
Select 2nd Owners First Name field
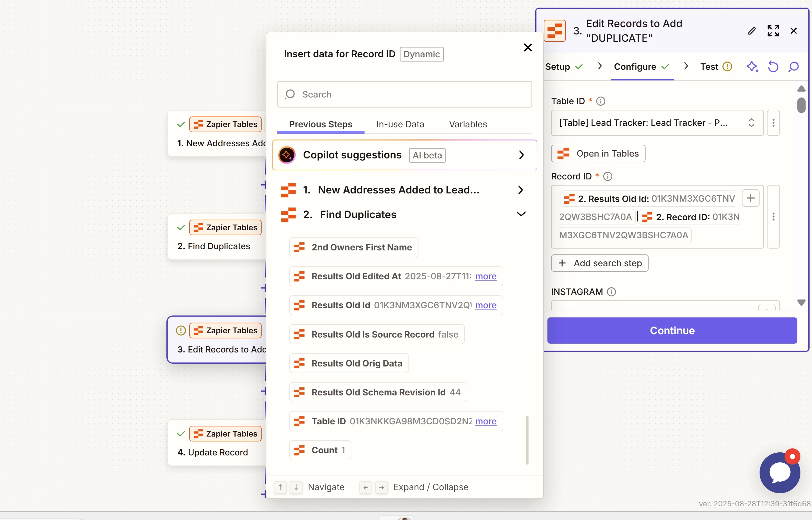(x=353, y=247)
